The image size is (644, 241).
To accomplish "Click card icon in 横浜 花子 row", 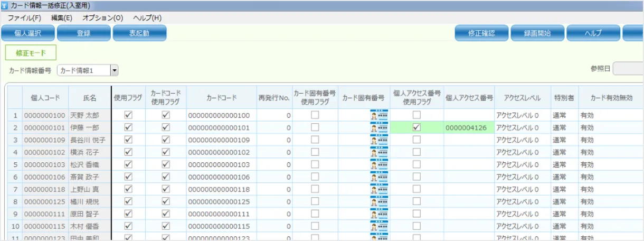I will point(379,152).
